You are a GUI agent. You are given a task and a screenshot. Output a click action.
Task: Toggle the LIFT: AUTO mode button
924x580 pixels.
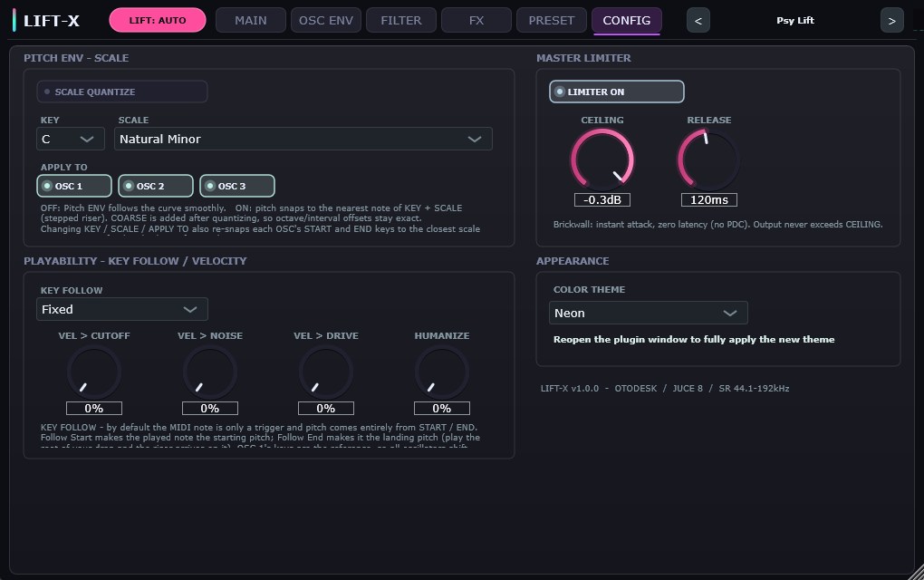point(158,20)
